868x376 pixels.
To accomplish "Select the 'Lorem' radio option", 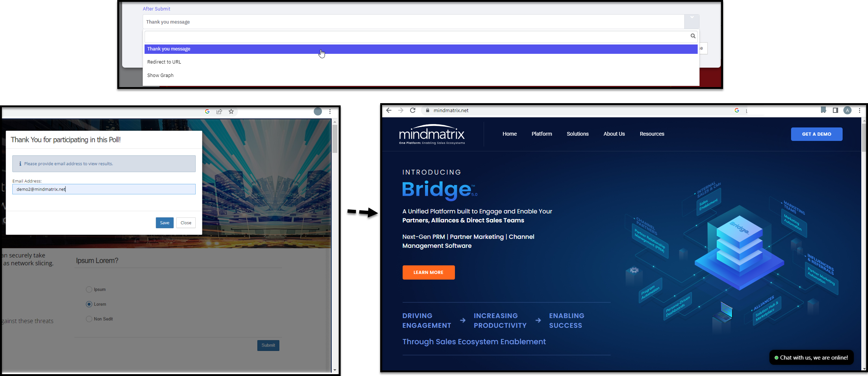I will (x=89, y=304).
